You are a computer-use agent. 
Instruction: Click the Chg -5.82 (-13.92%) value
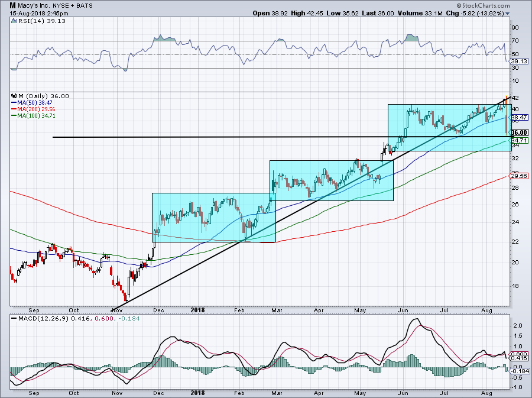(475, 13)
